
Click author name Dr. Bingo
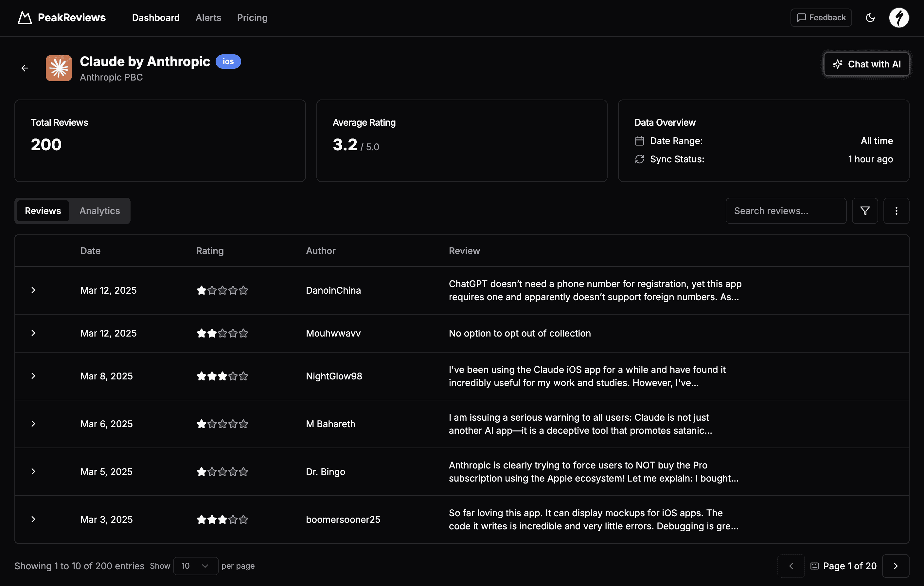(326, 471)
